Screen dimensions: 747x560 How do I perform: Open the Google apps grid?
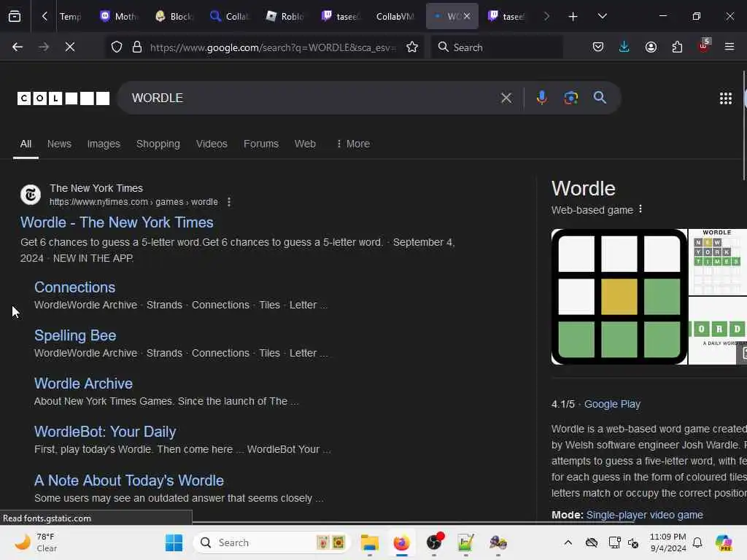tap(726, 98)
